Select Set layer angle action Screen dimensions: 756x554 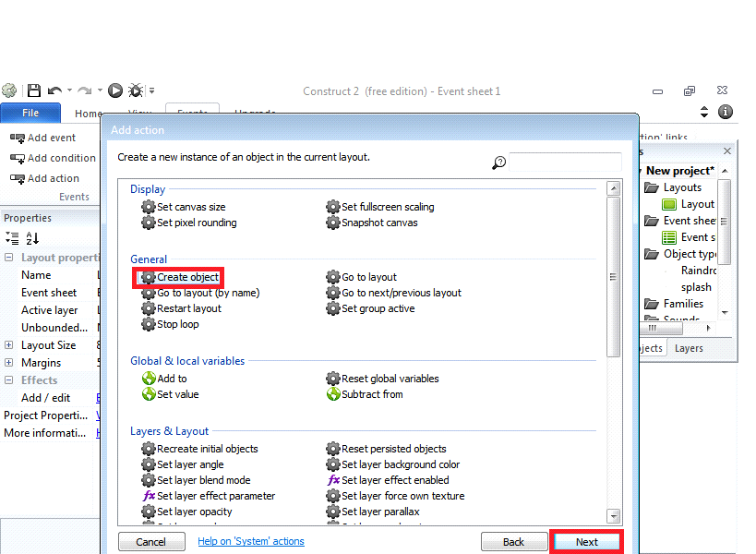coord(182,464)
